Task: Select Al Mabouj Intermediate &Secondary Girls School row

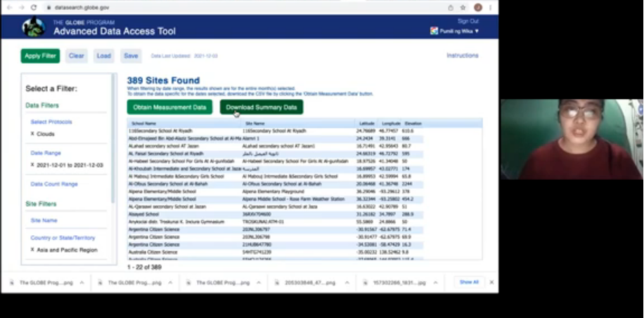Action: [275, 176]
